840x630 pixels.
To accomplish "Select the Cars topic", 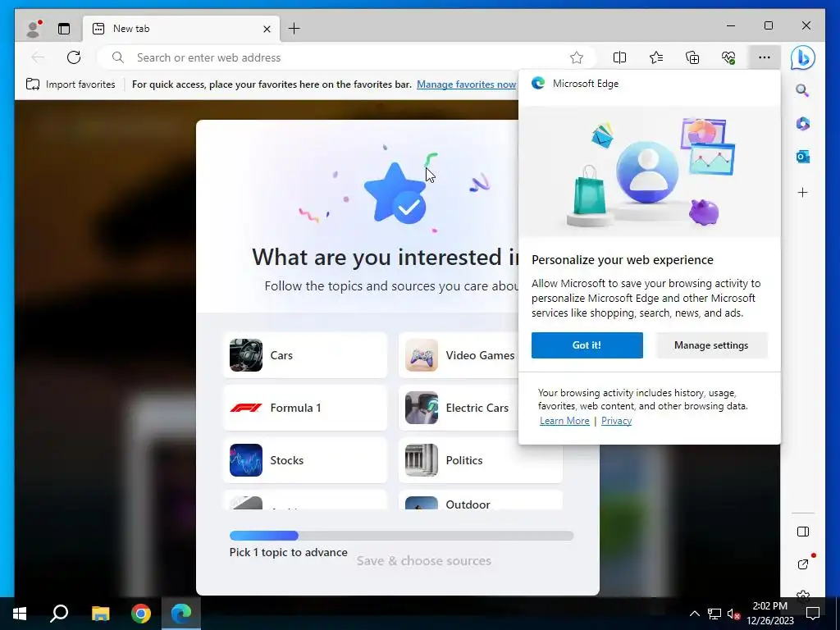I will 305,355.
